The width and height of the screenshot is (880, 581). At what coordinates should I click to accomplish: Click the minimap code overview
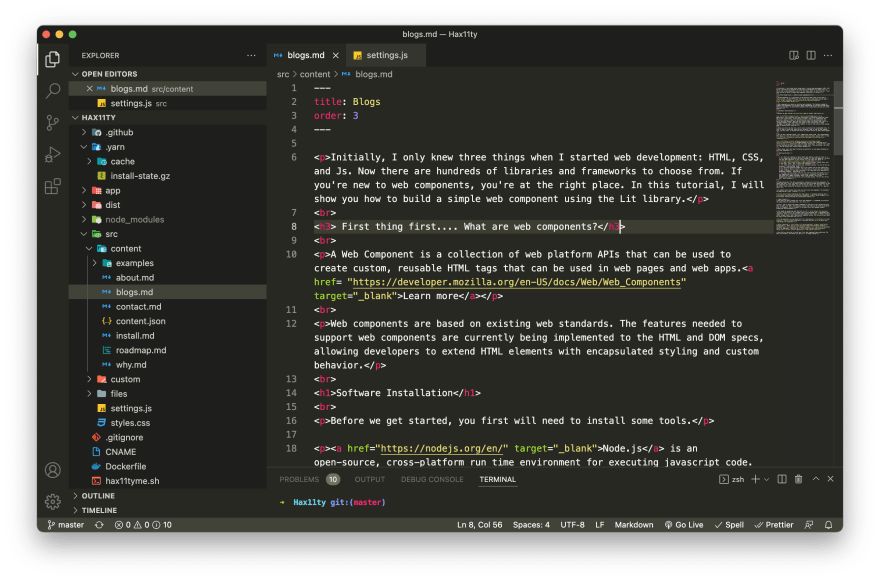(x=803, y=158)
